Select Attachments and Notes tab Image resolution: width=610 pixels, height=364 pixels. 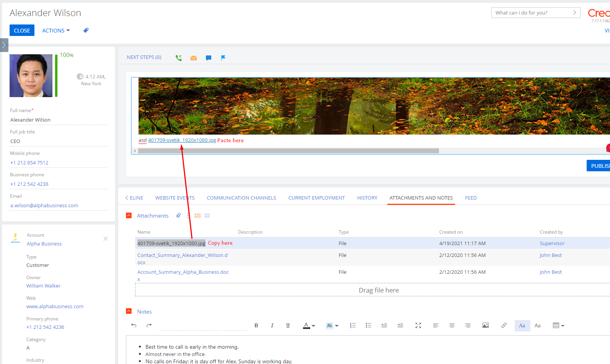pos(421,198)
